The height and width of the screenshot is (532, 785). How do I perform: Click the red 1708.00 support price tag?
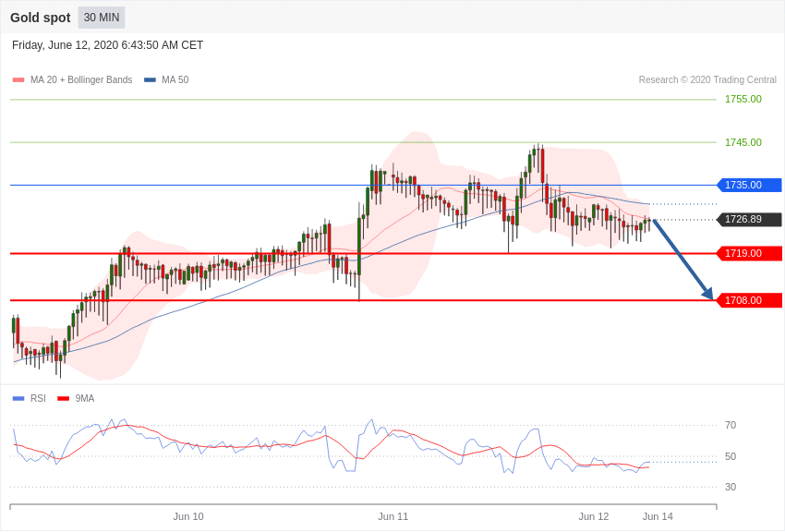pyautogui.click(x=750, y=300)
